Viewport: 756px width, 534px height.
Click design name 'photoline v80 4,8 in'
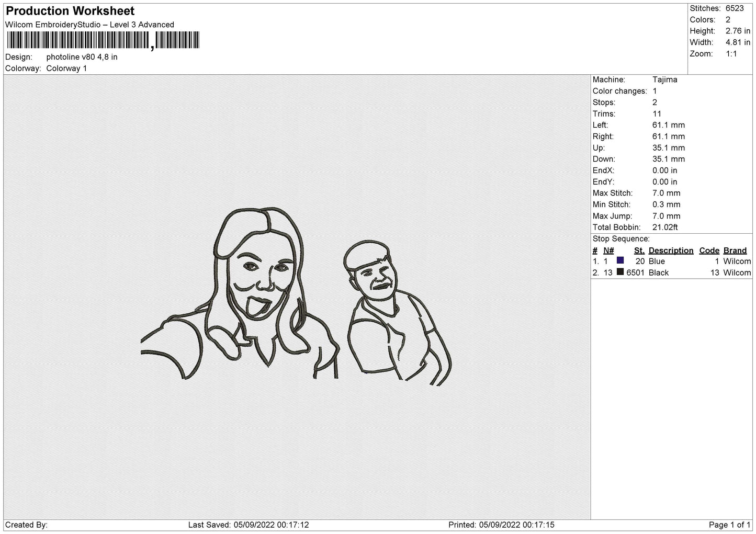click(82, 57)
